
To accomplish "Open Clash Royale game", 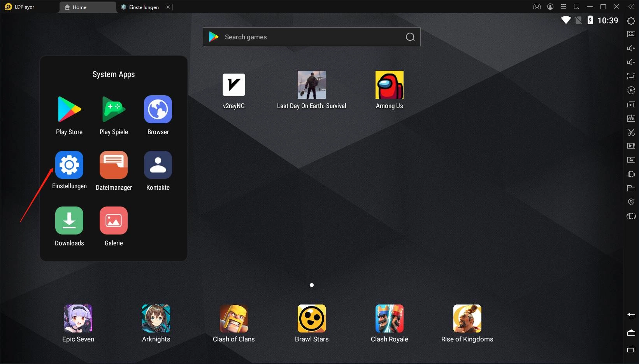I will (x=390, y=324).
